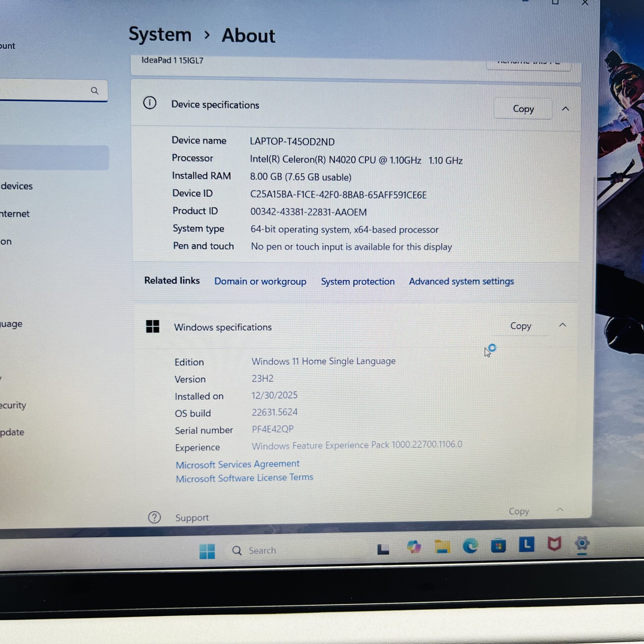
Task: Go back to System in the breadcrumb
Action: (x=160, y=35)
